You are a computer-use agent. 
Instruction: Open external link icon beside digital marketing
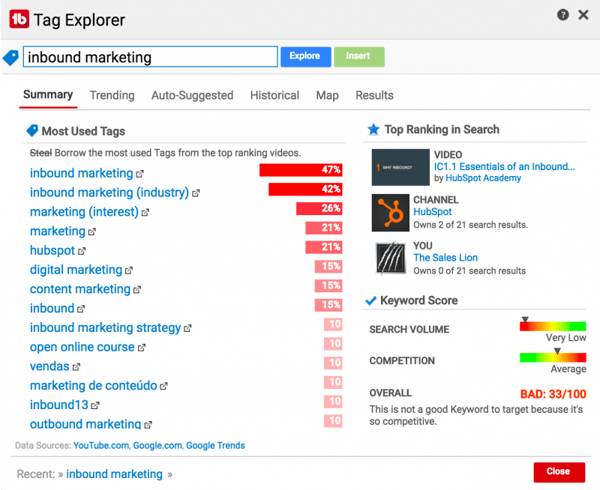[x=129, y=270]
